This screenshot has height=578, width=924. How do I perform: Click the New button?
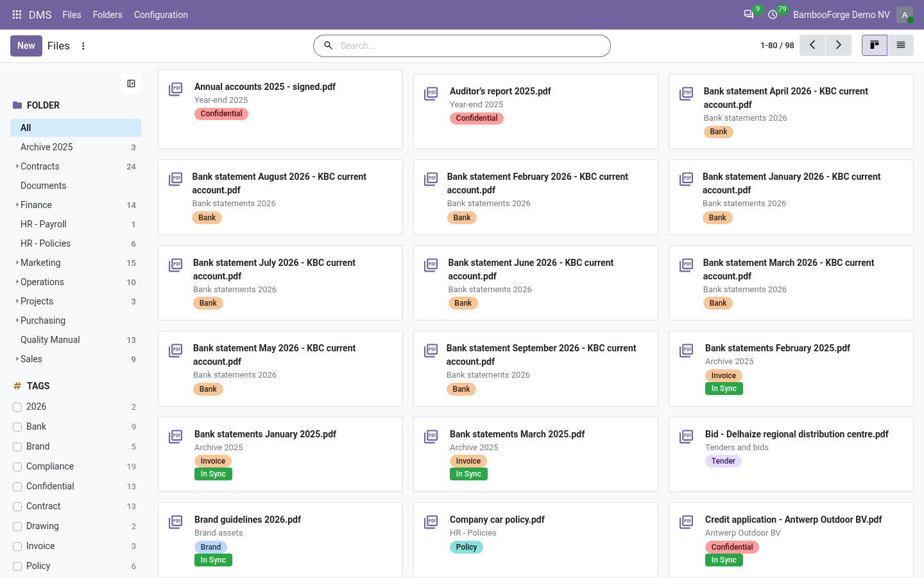(x=26, y=46)
